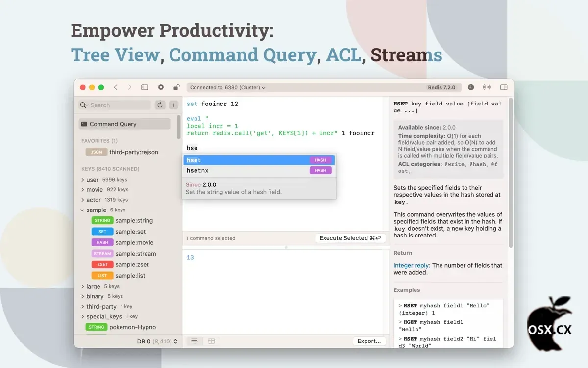Expand the large key group
The width and height of the screenshot is (588, 368).
[83, 286]
